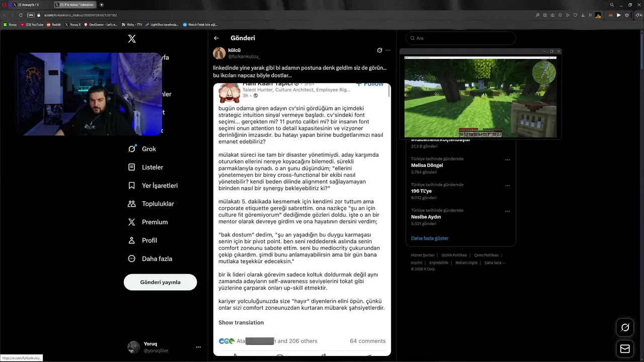The height and width of the screenshot is (362, 644).
Task: Open Profil in the sidebar
Action: [x=142, y=240]
